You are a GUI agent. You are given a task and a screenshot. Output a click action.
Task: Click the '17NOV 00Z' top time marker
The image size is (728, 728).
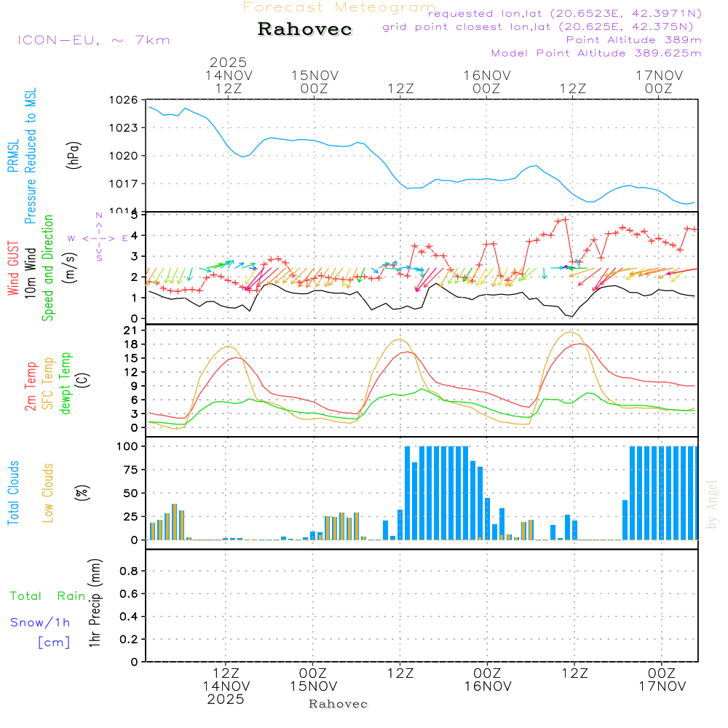tap(659, 82)
